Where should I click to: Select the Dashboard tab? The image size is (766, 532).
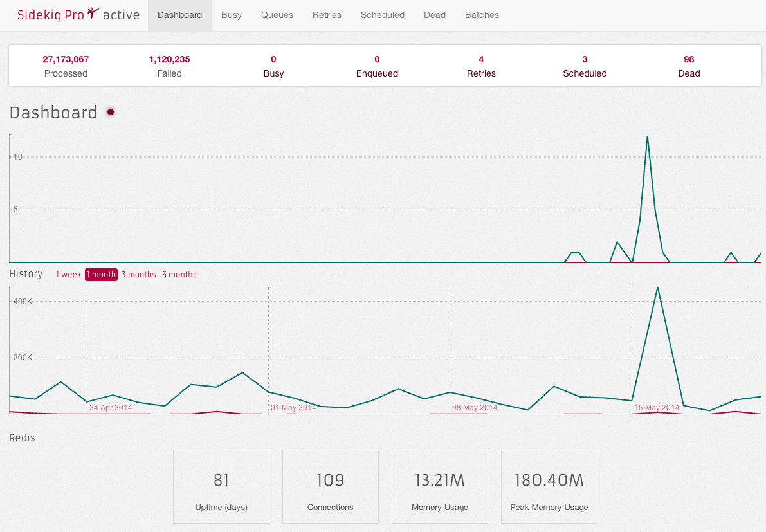click(x=179, y=15)
